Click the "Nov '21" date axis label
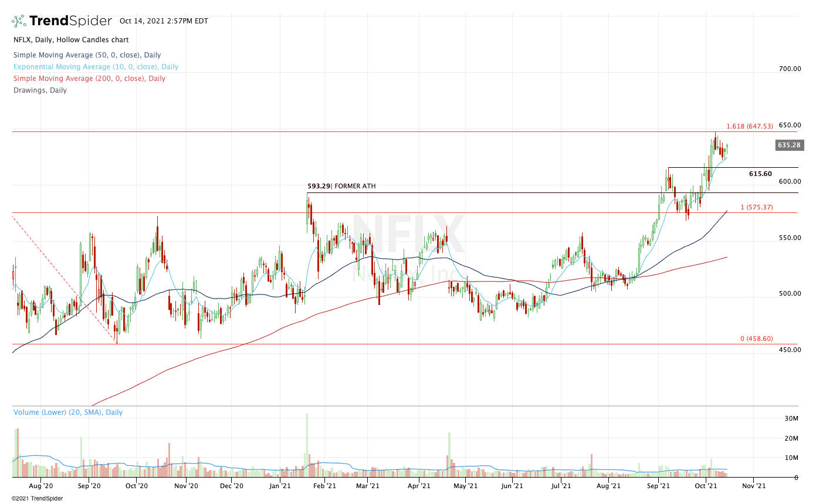This screenshot has width=816, height=504. point(754,486)
